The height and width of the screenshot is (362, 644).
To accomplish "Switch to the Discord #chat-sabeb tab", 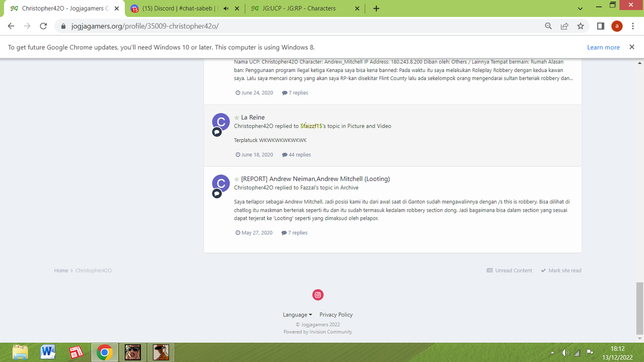I will tap(185, 9).
